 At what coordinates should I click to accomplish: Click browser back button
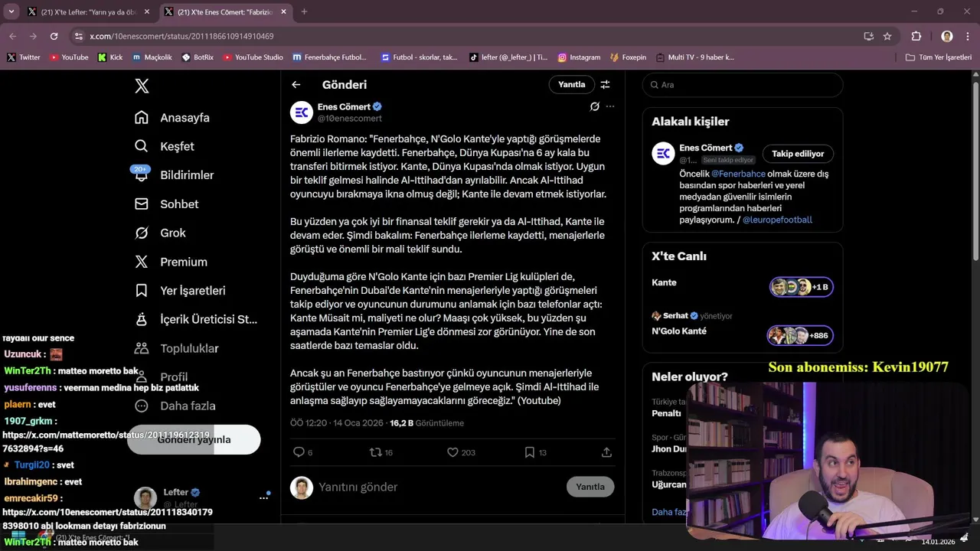pyautogui.click(x=13, y=36)
